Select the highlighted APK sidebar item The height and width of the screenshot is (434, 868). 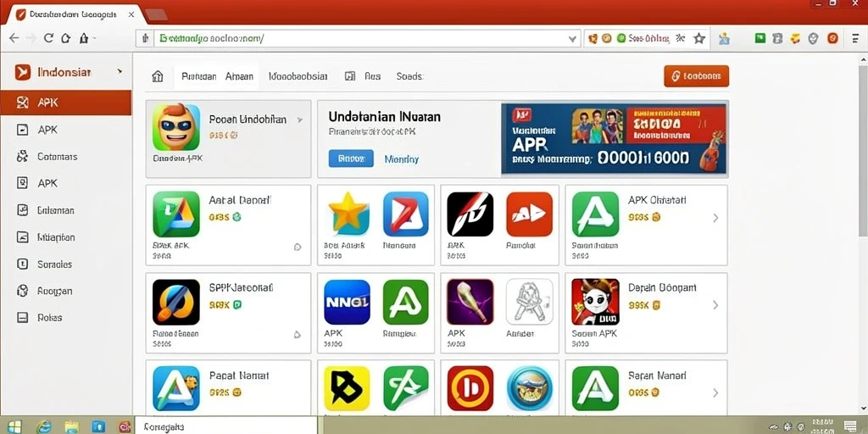66,103
